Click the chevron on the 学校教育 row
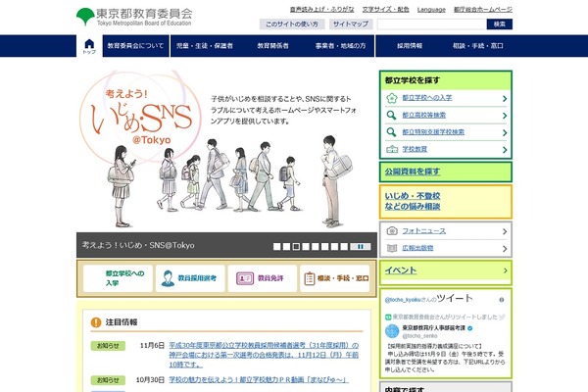588x392 pixels. [x=505, y=150]
